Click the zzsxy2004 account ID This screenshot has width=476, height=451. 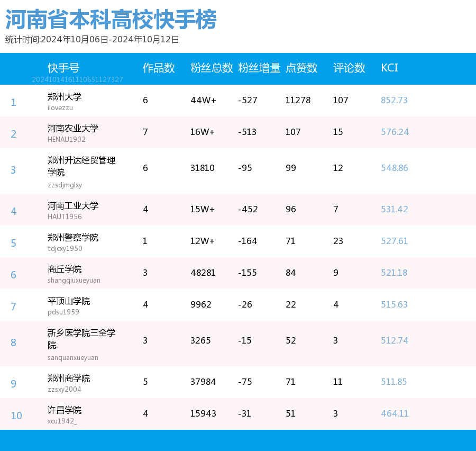click(x=65, y=389)
